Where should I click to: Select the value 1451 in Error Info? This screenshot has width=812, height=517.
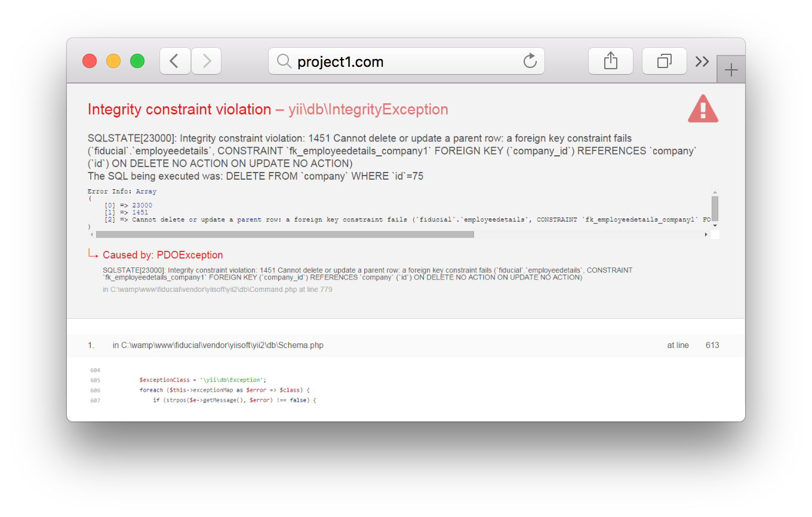[x=140, y=213]
